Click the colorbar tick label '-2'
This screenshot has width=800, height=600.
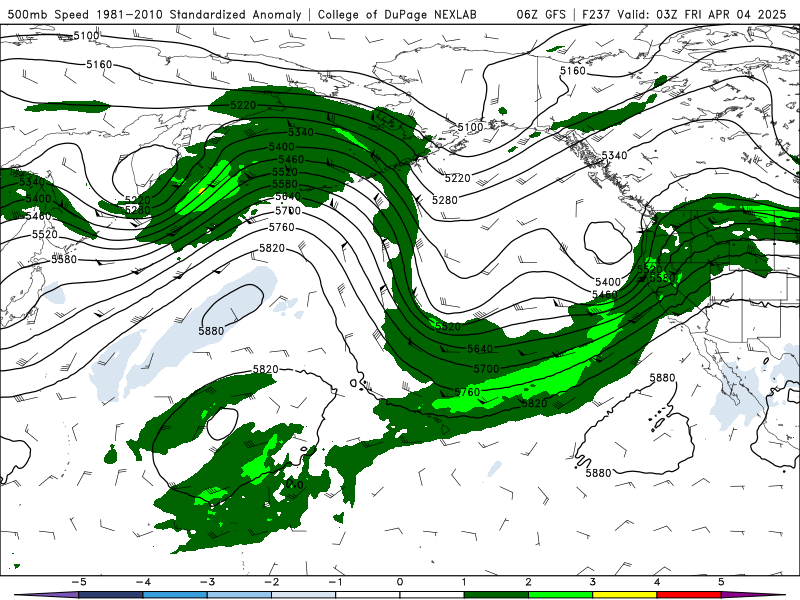coord(271,582)
